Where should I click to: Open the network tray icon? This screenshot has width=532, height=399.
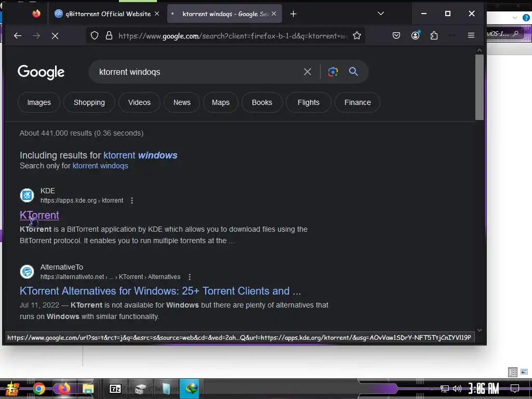444,389
